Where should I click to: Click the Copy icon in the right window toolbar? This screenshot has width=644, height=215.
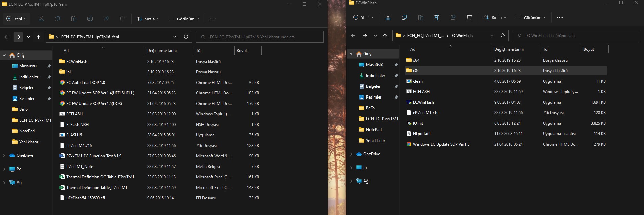pyautogui.click(x=404, y=18)
